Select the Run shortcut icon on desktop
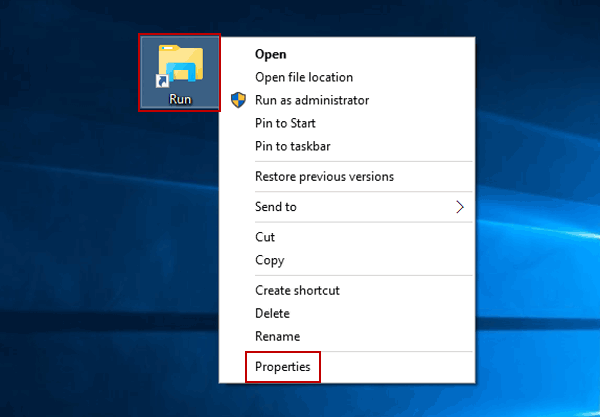Screen dimensions: 600x417 pyautogui.click(x=179, y=73)
